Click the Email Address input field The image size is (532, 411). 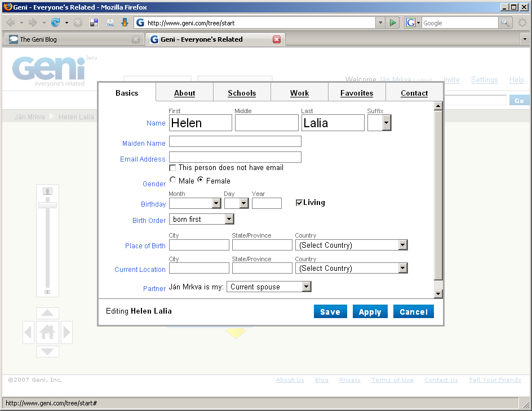(x=235, y=157)
